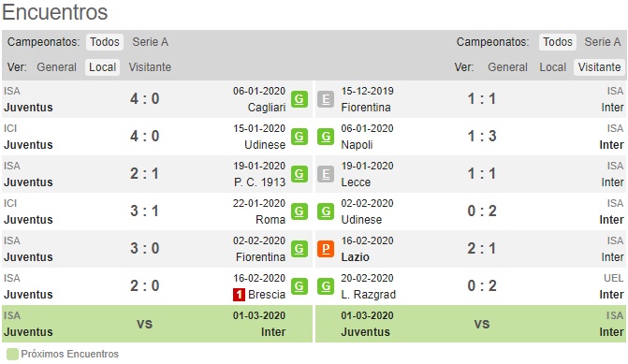Click green G badge beside L. Razgrad

point(326,286)
